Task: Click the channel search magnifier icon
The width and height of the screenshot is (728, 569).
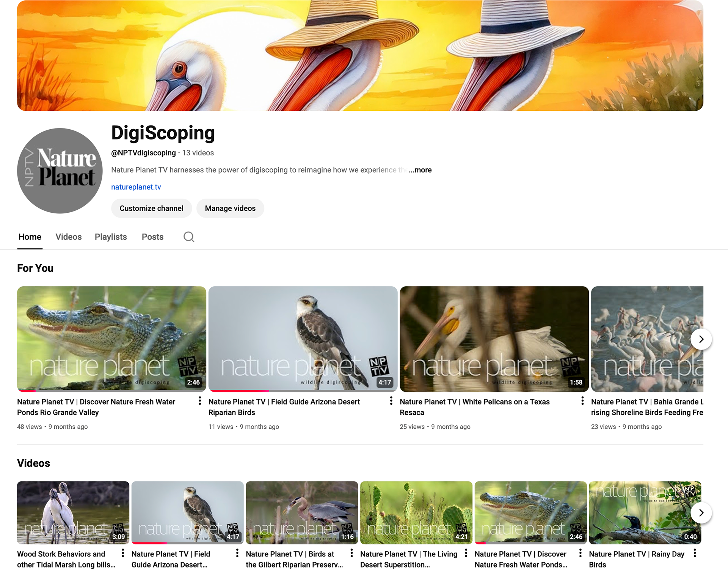Action: (x=189, y=237)
